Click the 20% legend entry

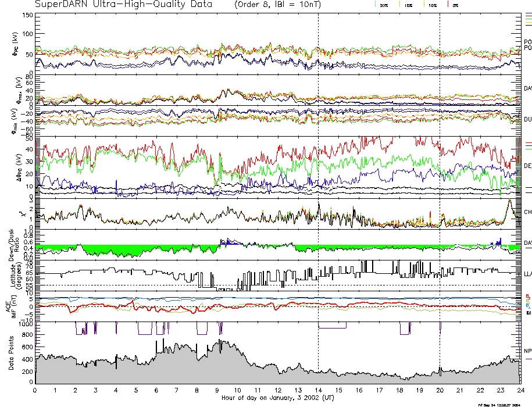click(x=384, y=5)
